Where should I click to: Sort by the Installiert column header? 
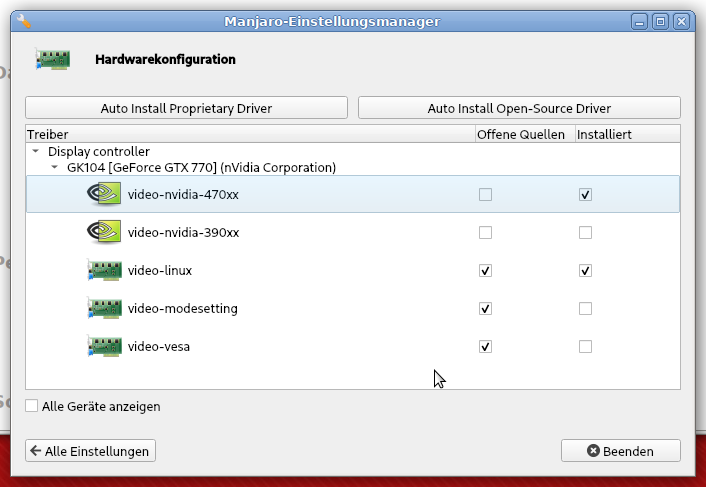(x=628, y=134)
